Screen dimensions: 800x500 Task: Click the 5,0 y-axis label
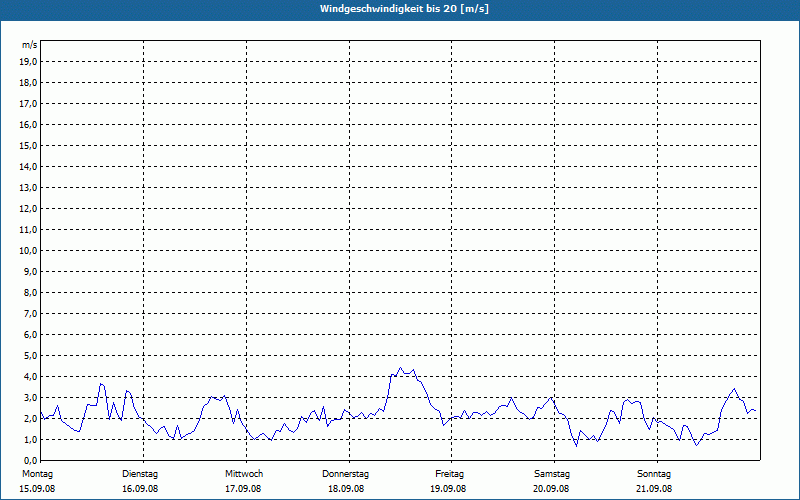[31, 356]
